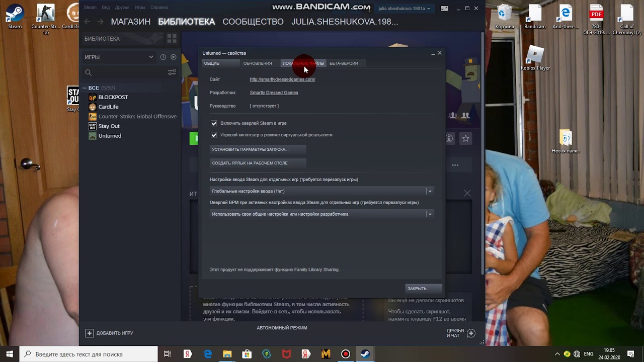Screen dimensions: 644x362
Task: Expand the ИГРЫ library category dropdown
Action: [x=151, y=57]
